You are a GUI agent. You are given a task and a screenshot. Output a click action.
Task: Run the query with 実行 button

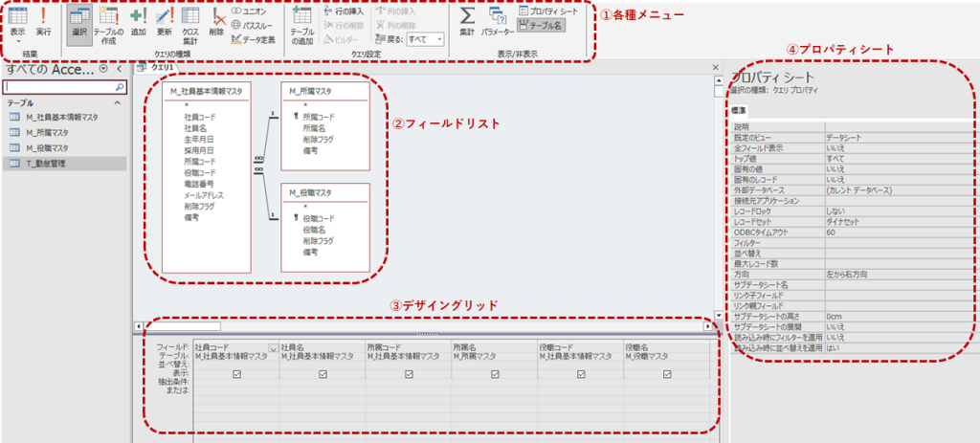point(42,20)
